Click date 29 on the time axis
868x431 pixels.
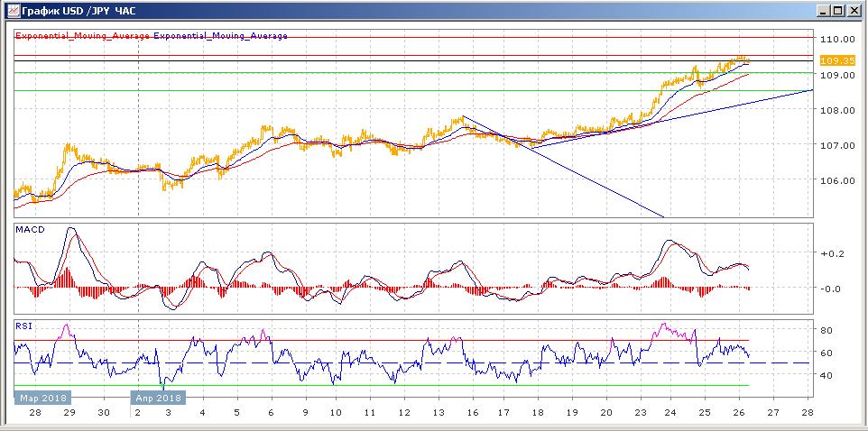[69, 412]
